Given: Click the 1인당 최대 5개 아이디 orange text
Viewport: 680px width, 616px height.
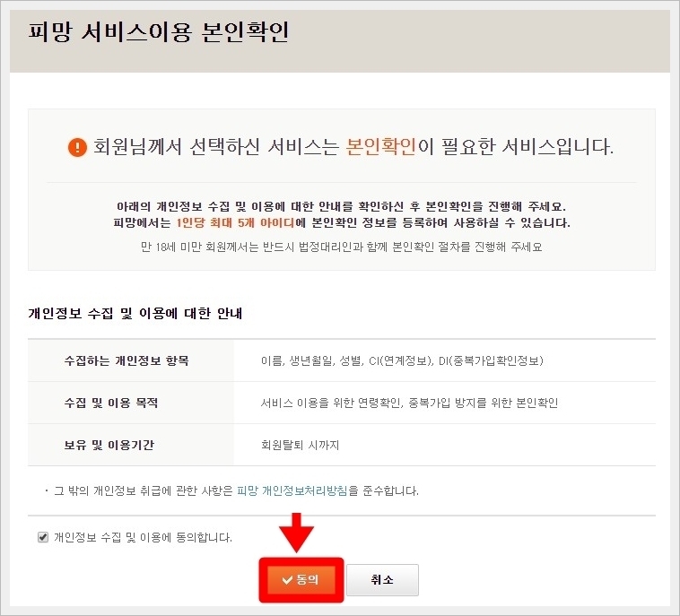Looking at the screenshot, I should coord(235,222).
